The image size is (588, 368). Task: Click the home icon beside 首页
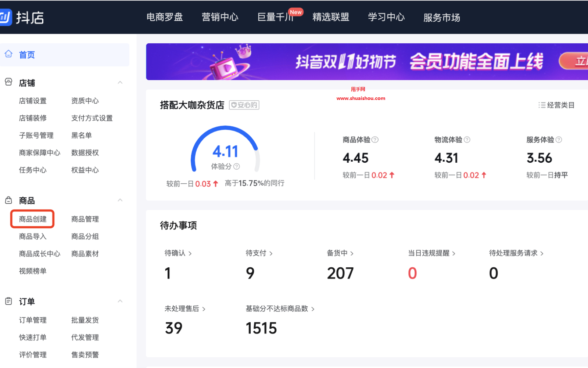[8, 54]
